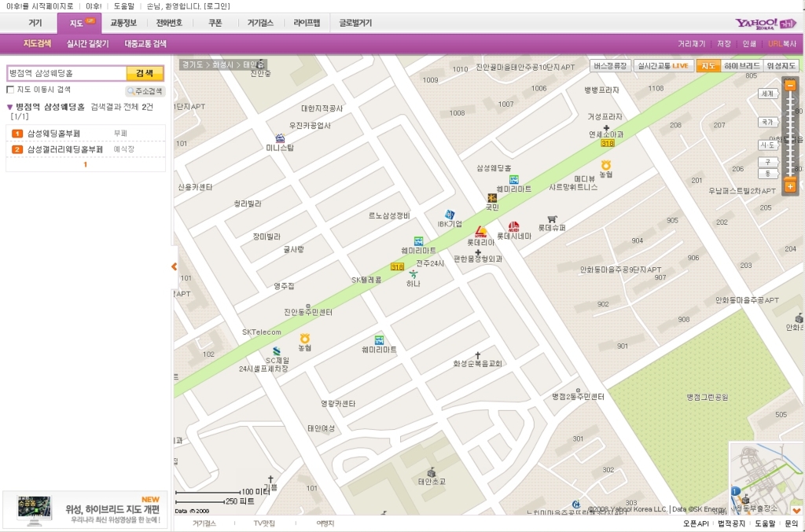Open search result 삼성웨딩홀부페
This screenshot has width=805, height=532.
pos(53,134)
